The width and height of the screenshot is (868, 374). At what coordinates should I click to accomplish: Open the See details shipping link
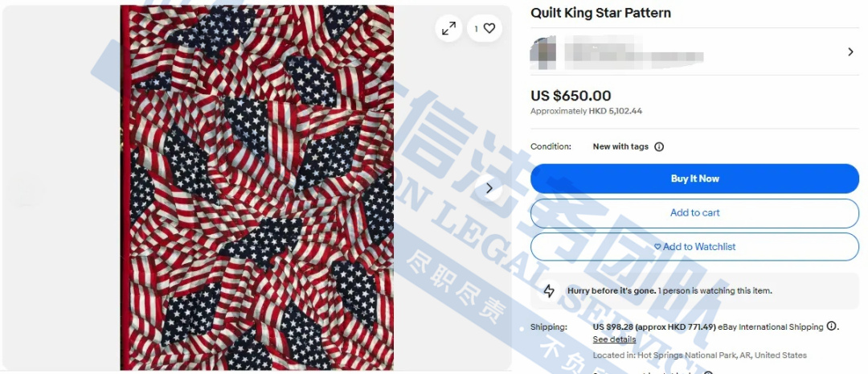[x=614, y=339]
